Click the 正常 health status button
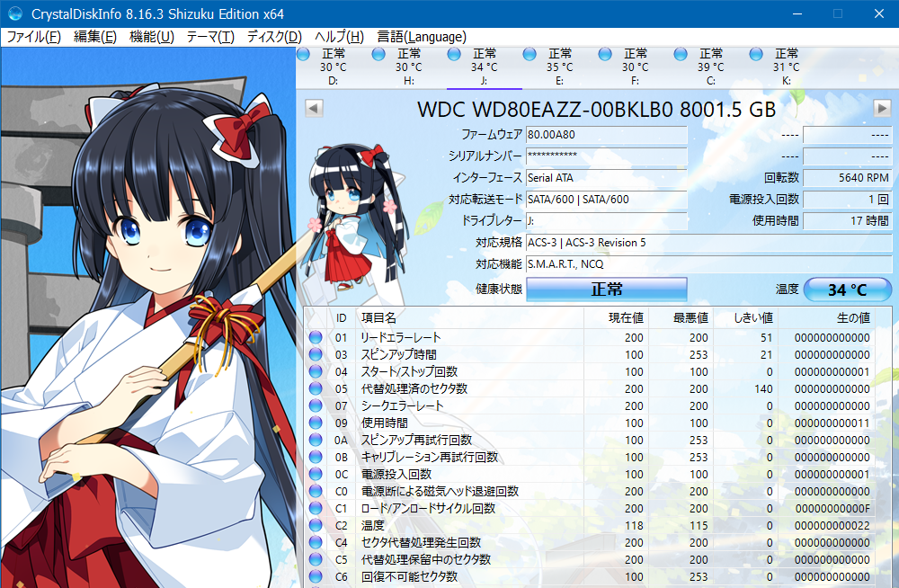The width and height of the screenshot is (899, 588). (607, 290)
